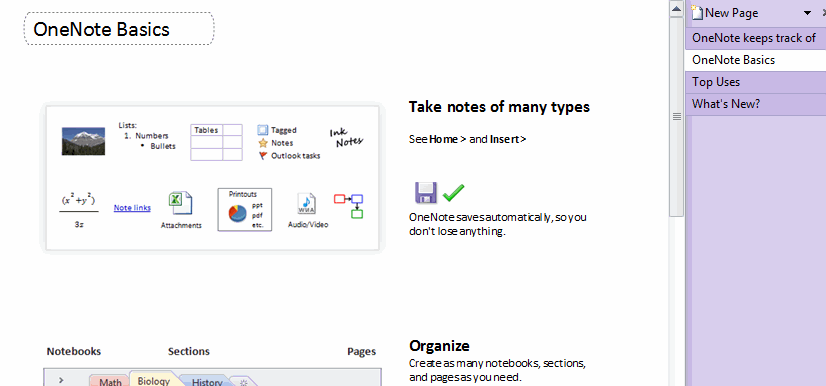Screen dimensions: 826x386
Task: Click the 'Create as many notebooks' paragraph
Action: tap(497, 370)
